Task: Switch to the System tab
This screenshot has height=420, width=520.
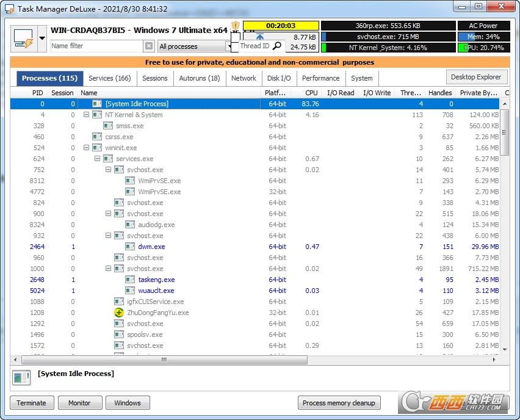Action: (x=362, y=78)
